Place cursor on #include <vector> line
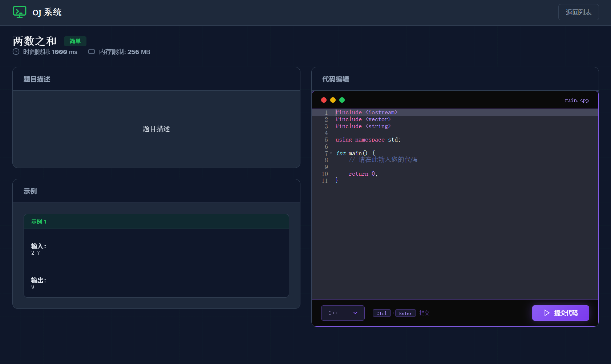The width and height of the screenshot is (611, 364). tap(363, 119)
